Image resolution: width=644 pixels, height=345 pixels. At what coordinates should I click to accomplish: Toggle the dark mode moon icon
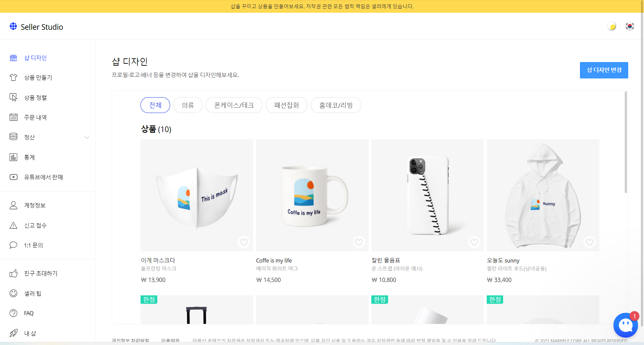pos(612,26)
